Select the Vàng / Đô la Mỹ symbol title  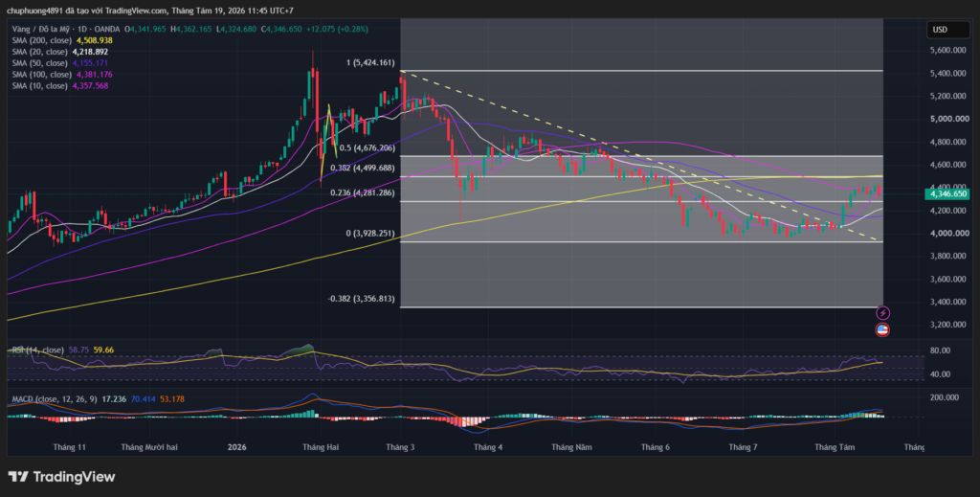tap(39, 30)
